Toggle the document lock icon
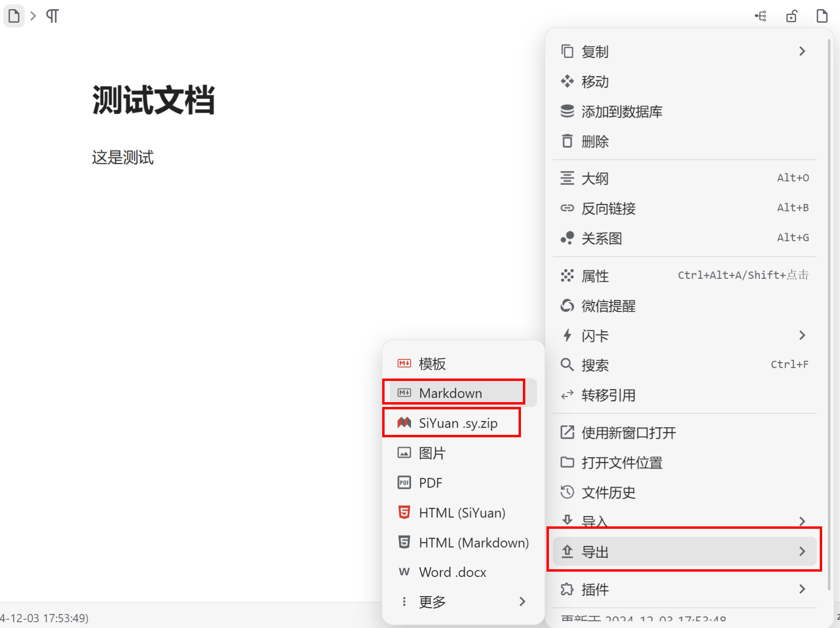The image size is (840, 628). (791, 16)
